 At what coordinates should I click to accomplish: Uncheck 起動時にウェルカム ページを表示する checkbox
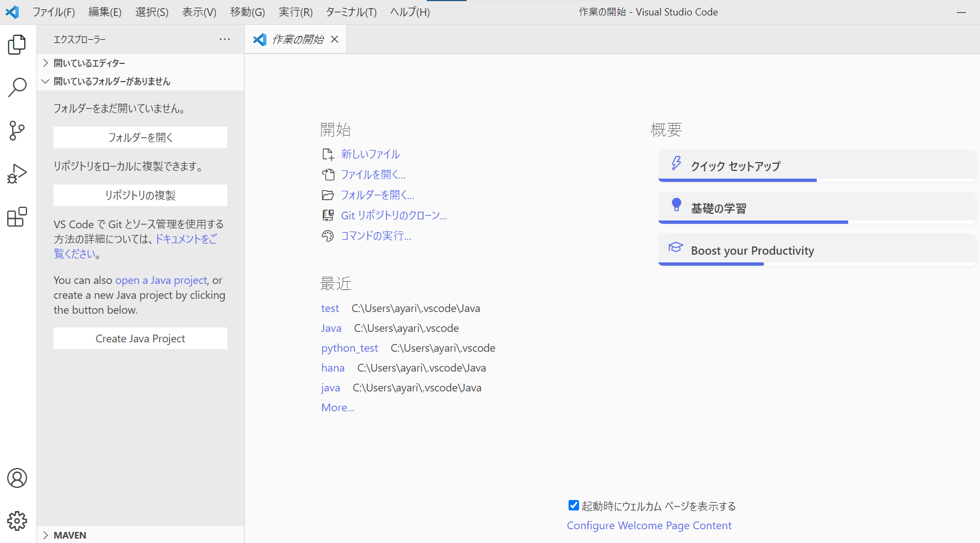click(x=574, y=506)
